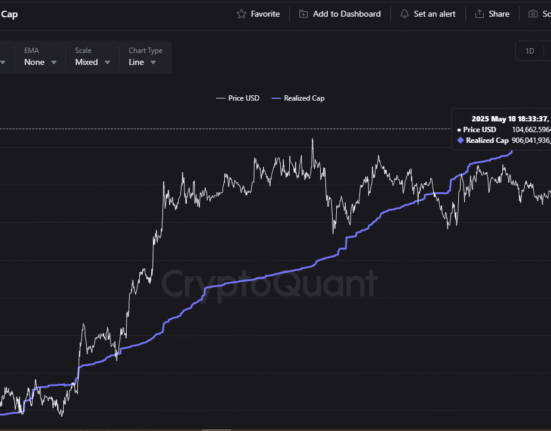Image resolution: width=551 pixels, height=431 pixels.
Task: Click the Realized Cap endpoint marker on chart
Action: click(x=512, y=151)
